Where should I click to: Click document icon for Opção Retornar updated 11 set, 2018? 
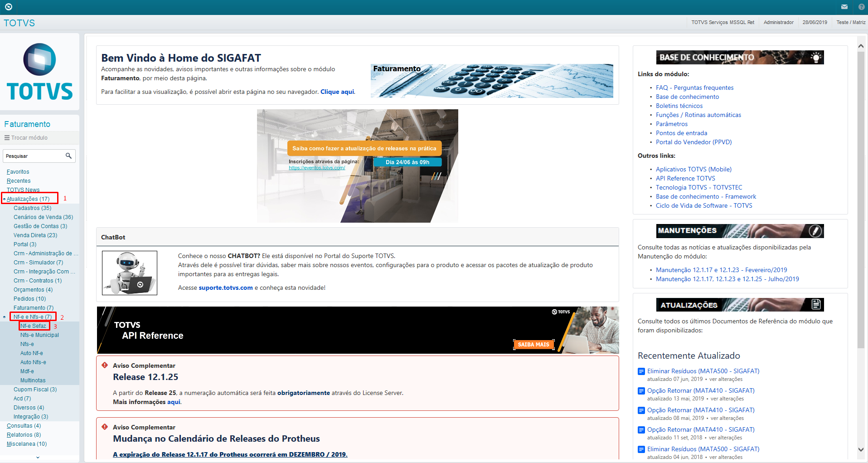[641, 430]
